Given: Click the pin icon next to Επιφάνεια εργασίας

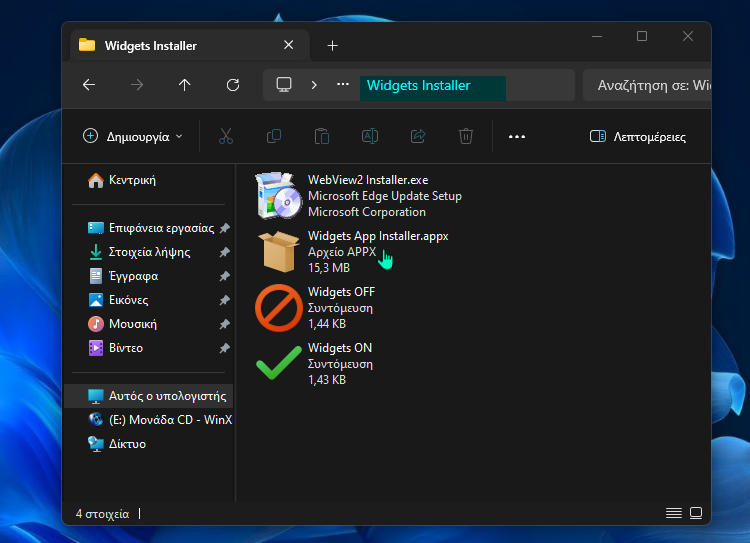Looking at the screenshot, I should pos(224,228).
